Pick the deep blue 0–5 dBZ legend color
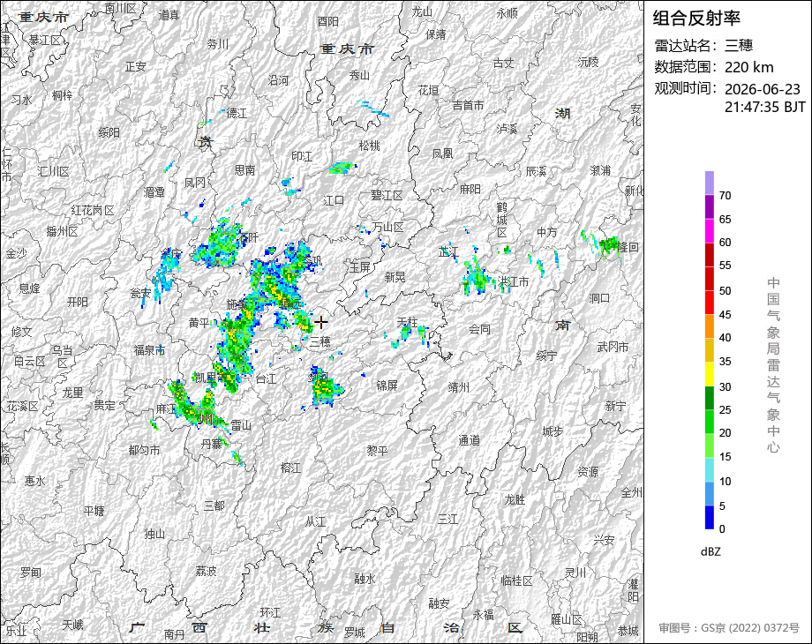Image resolution: width=812 pixels, height=644 pixels. coord(710,517)
